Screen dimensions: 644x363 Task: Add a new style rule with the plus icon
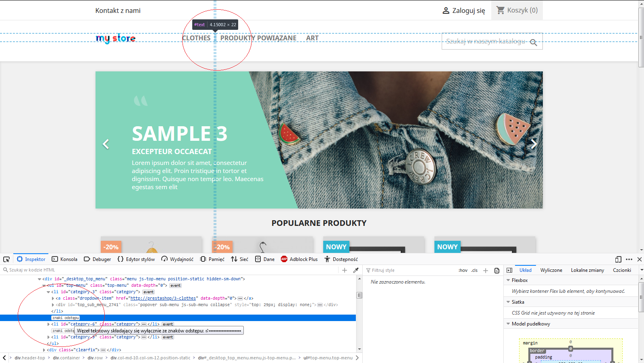(x=486, y=271)
